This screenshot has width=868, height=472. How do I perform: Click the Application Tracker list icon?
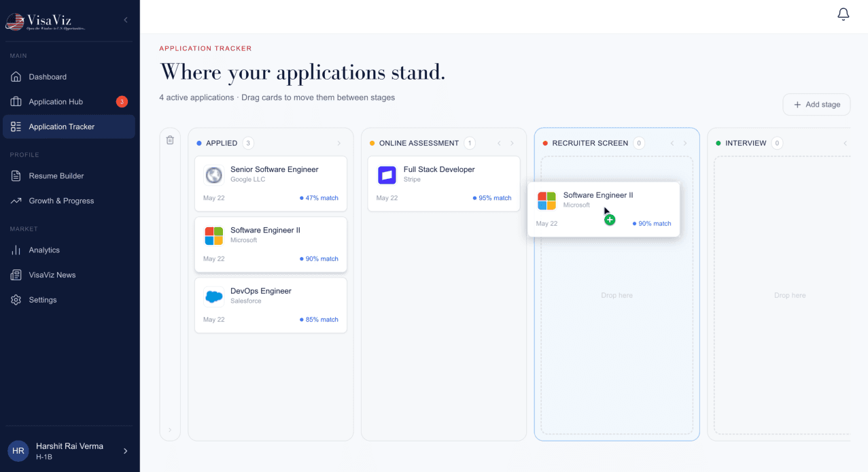[16, 127]
